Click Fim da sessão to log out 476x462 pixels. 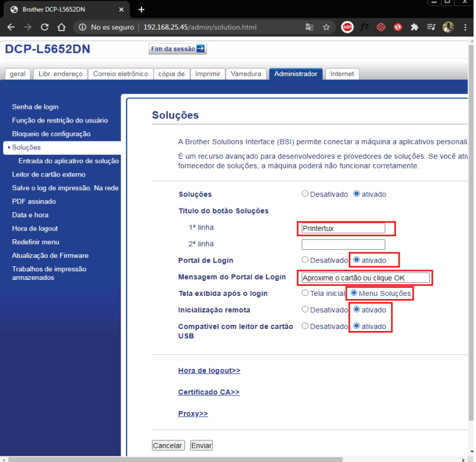[x=178, y=49]
